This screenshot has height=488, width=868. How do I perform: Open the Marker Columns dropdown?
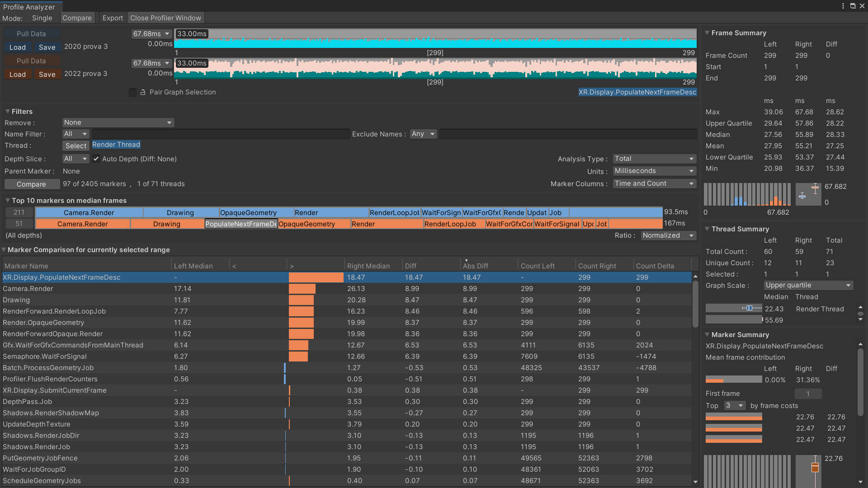pos(654,183)
